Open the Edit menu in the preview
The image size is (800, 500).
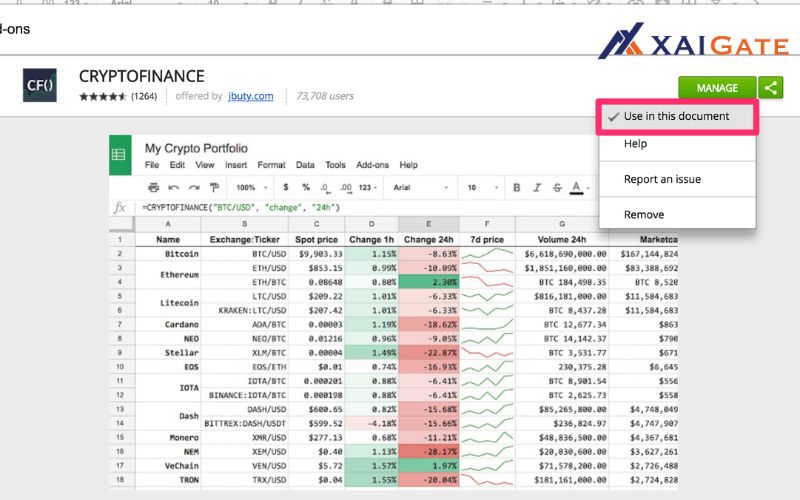177,165
